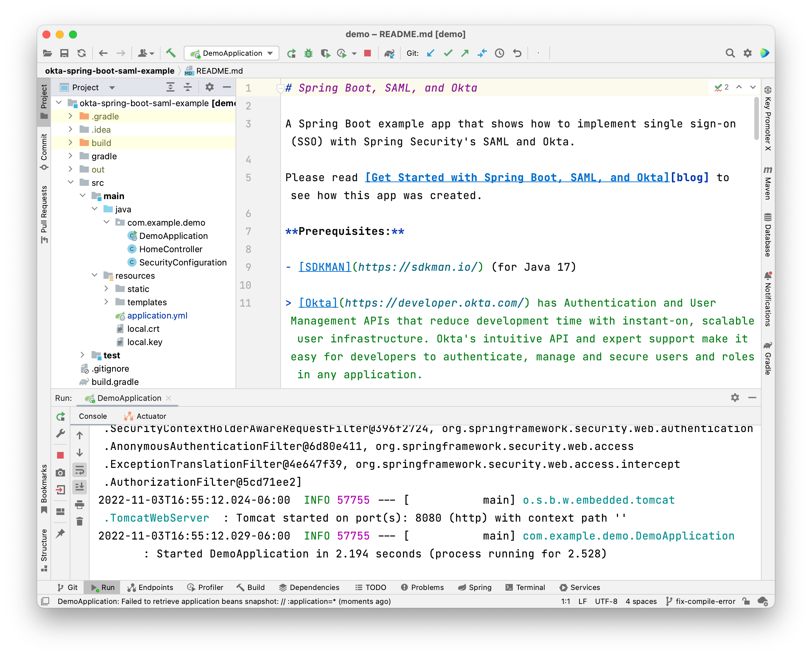812x657 pixels.
Task: Expand the gradle folder in Project tree
Action: pos(70,156)
